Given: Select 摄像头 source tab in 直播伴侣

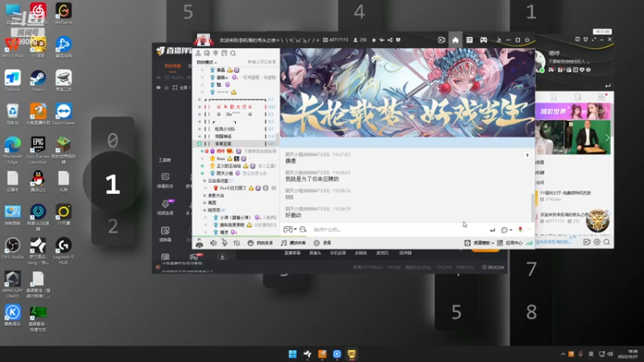Looking at the screenshot, I should click(x=315, y=253).
